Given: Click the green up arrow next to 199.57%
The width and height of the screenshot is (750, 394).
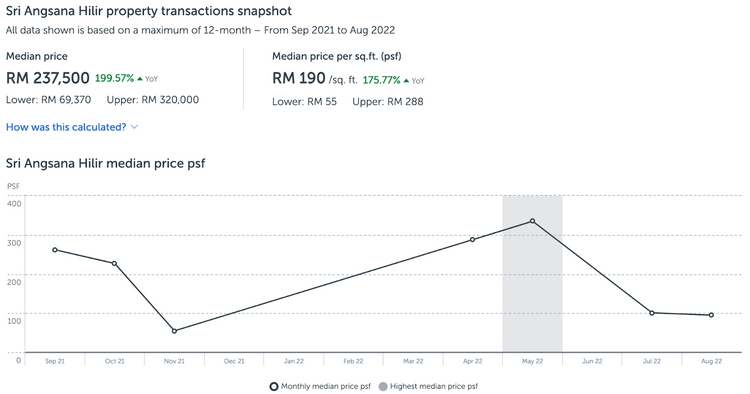Looking at the screenshot, I should pos(140,78).
